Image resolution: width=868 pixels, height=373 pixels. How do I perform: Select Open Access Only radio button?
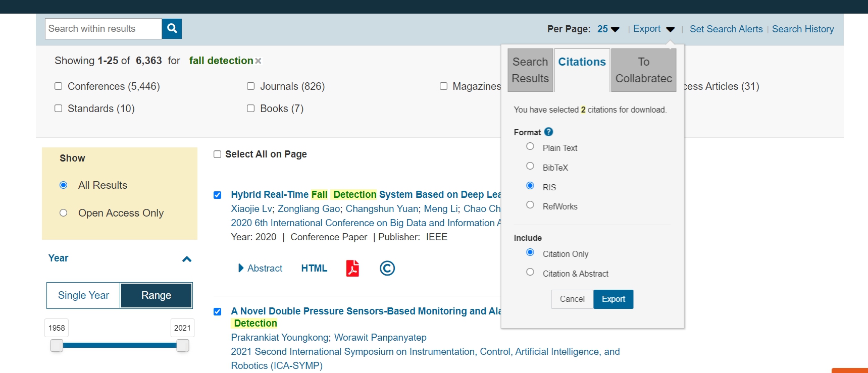[x=64, y=213]
